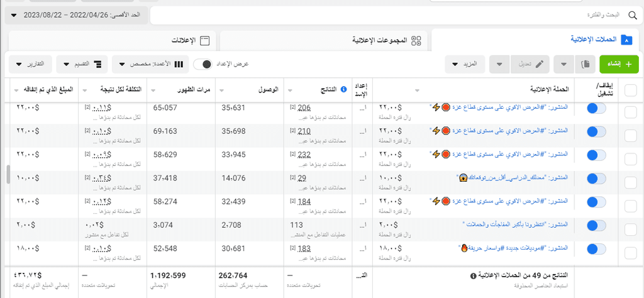Open the مرات الظهور column menu arrow
The height and width of the screenshot is (298, 644).
(x=155, y=89)
